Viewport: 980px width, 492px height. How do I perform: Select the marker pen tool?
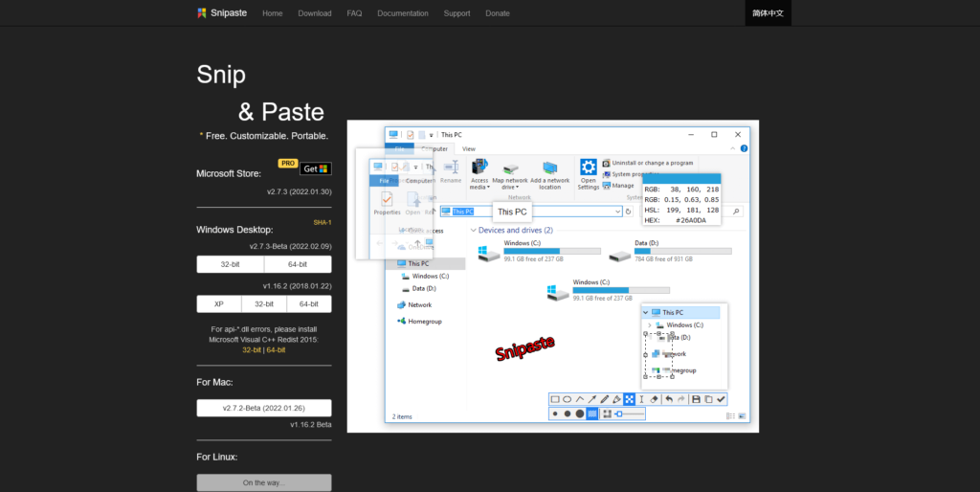617,399
